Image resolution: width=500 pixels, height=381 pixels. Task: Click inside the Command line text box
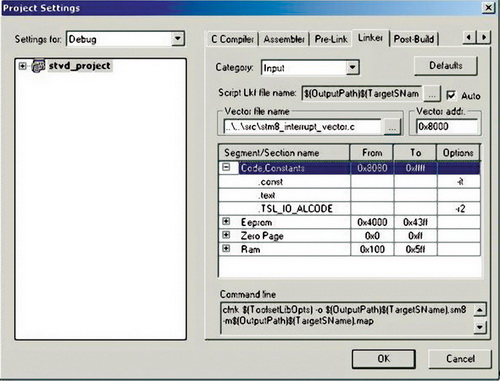coord(347,318)
